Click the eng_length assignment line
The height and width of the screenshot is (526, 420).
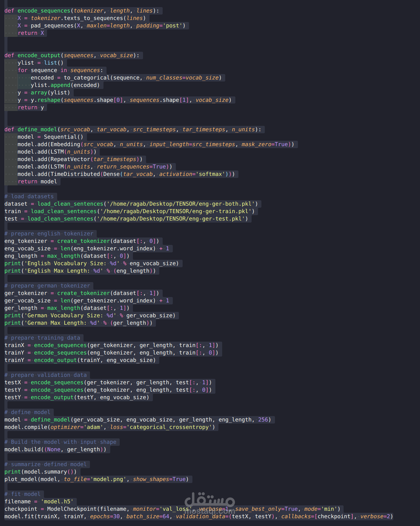click(x=67, y=256)
